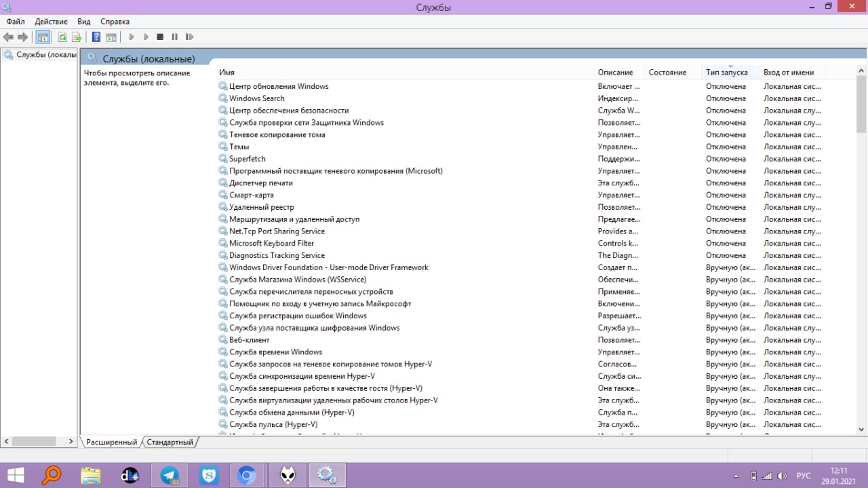Select Служба Магазина Windows (WSService)
The height and width of the screenshot is (488, 868).
298,280
